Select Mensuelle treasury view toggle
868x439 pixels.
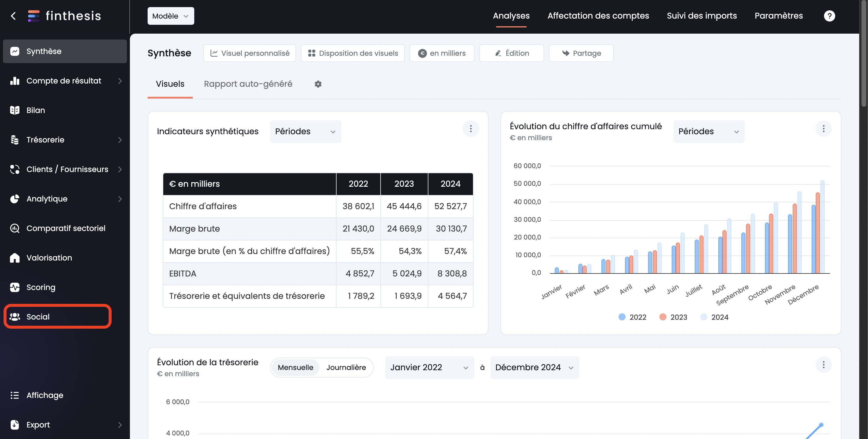coord(295,367)
